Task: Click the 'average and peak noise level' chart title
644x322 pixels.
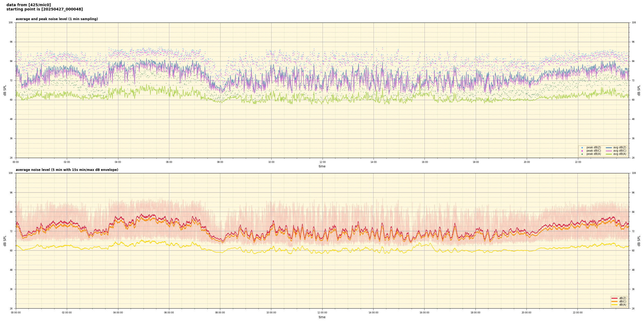Action: coord(57,19)
